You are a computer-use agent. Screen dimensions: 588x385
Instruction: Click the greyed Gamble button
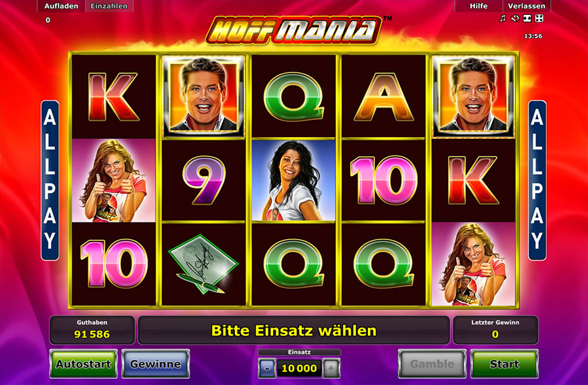(432, 363)
